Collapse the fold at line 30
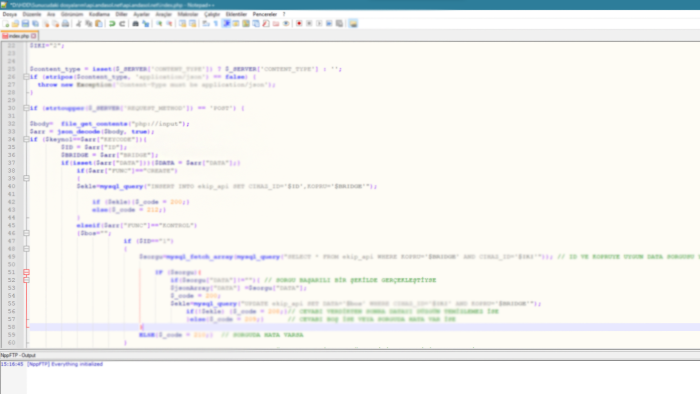The image size is (700, 394). pos(26,108)
